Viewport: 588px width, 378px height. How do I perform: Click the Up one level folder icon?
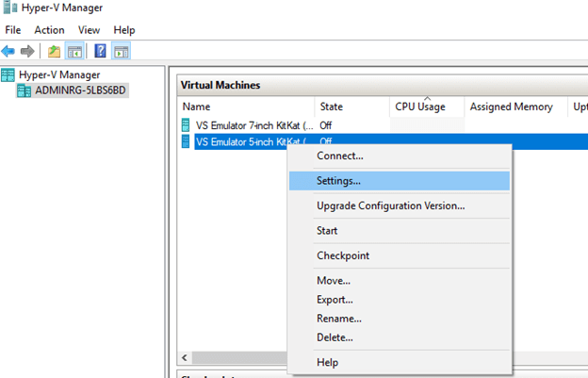click(x=54, y=51)
